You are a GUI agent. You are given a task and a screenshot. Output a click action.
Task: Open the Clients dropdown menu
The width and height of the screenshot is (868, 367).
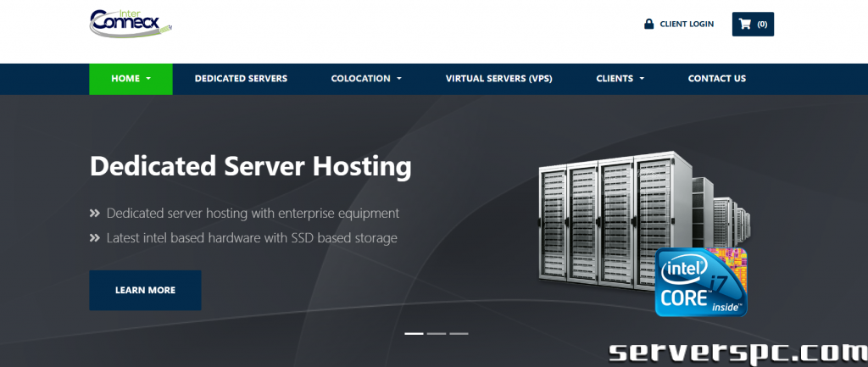pyautogui.click(x=620, y=79)
